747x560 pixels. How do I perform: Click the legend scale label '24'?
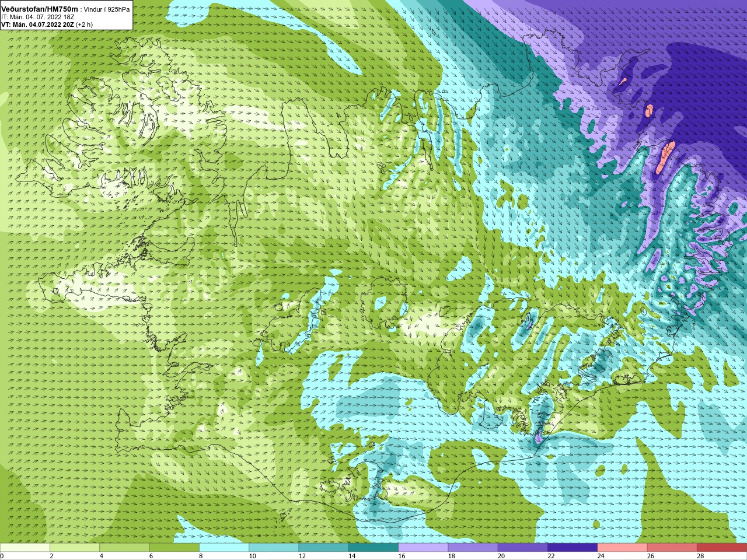(601, 556)
